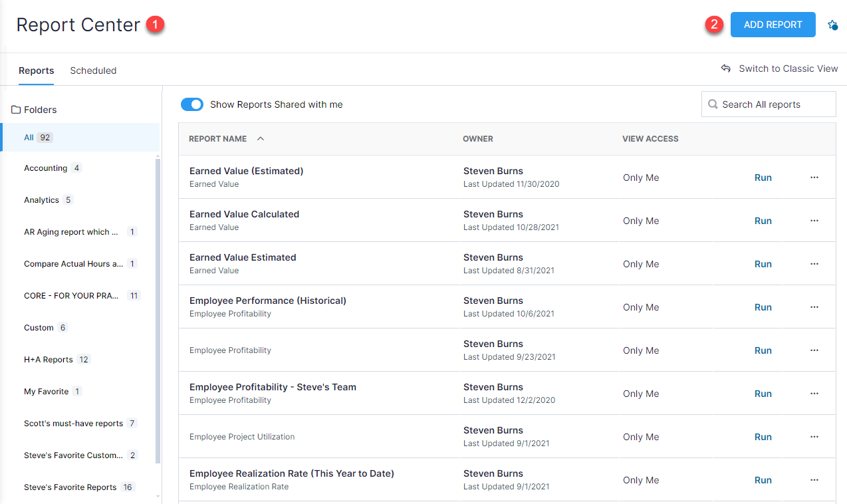Select the Reports tab
The height and width of the screenshot is (504, 847).
37,70
